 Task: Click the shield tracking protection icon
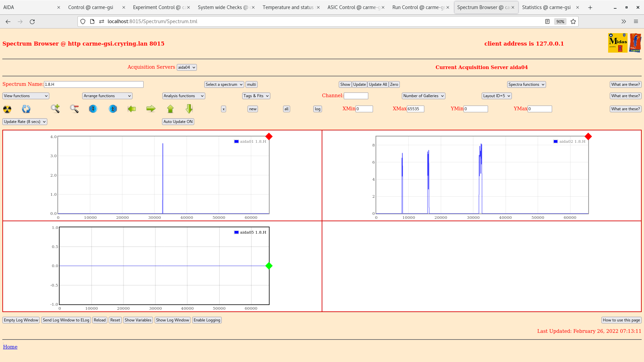(x=83, y=21)
